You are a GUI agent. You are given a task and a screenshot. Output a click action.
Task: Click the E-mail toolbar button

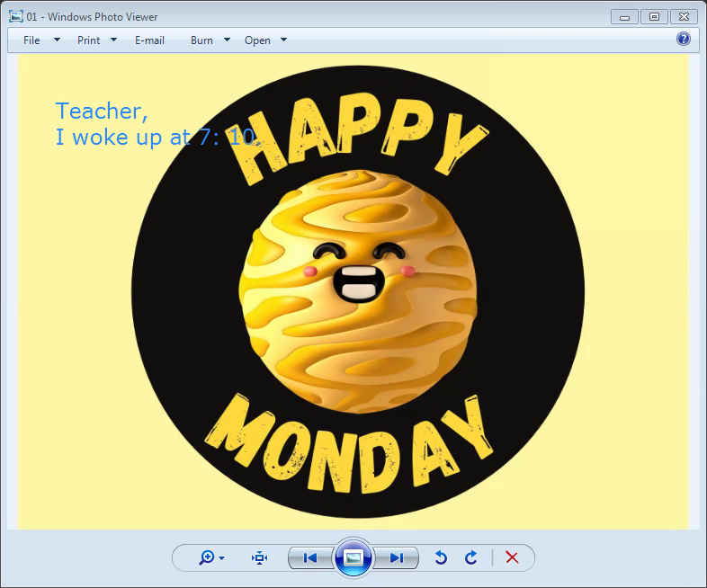(x=149, y=40)
